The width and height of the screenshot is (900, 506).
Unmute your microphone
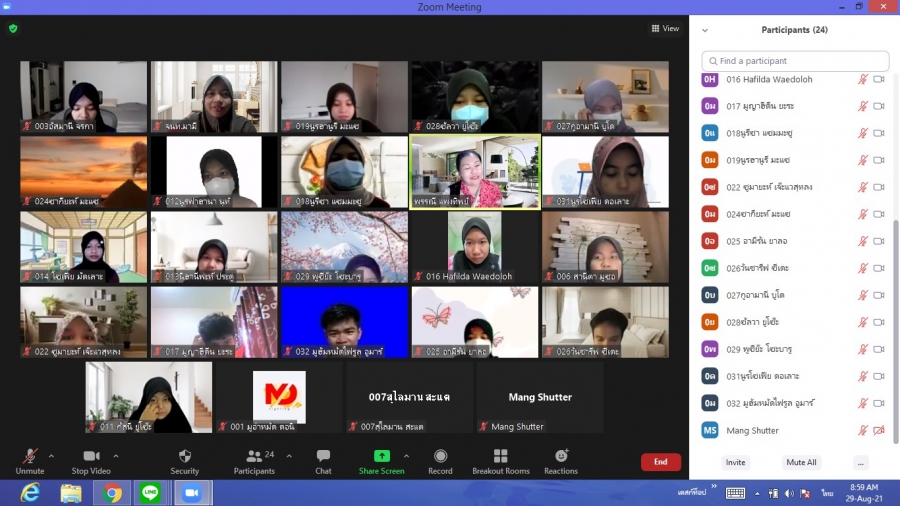30,460
